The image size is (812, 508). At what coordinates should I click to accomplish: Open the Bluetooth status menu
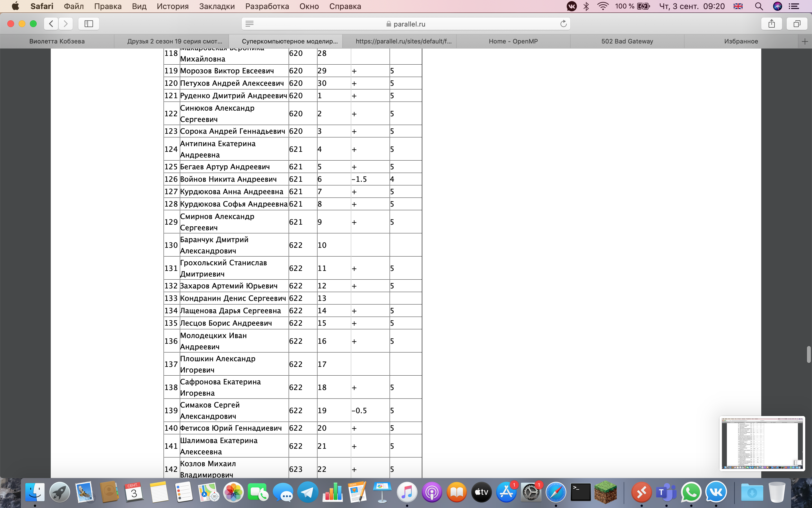tap(586, 6)
